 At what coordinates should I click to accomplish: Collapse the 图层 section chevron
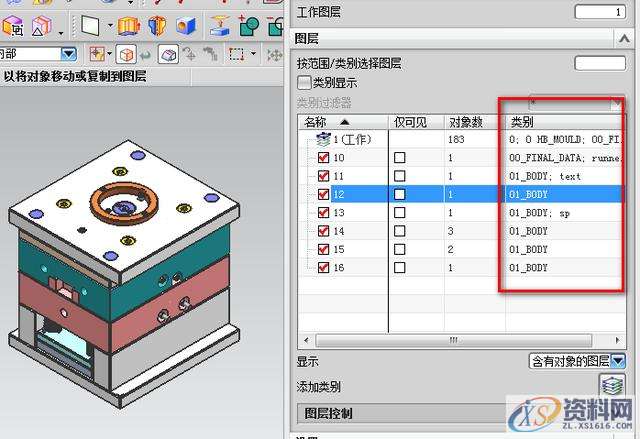[x=624, y=39]
